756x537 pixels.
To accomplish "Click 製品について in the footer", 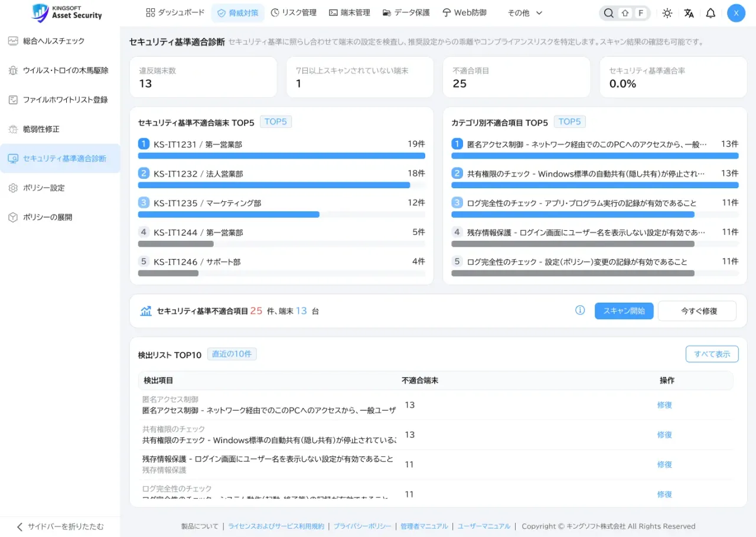I will click(200, 526).
